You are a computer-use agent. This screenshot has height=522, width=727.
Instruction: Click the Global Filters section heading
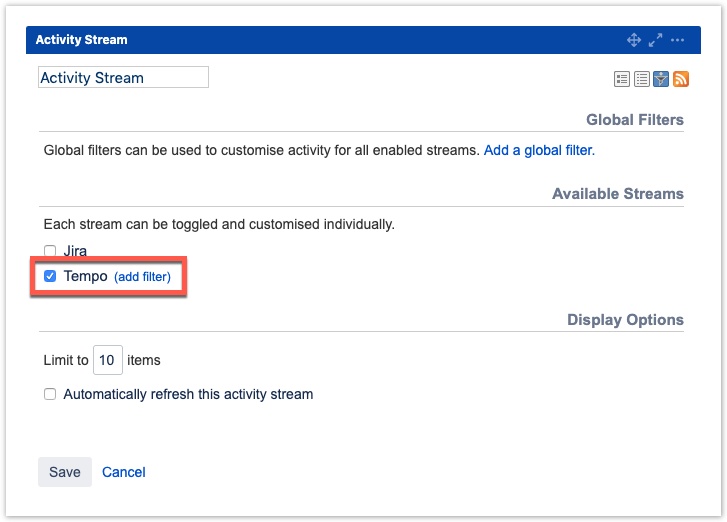click(634, 120)
